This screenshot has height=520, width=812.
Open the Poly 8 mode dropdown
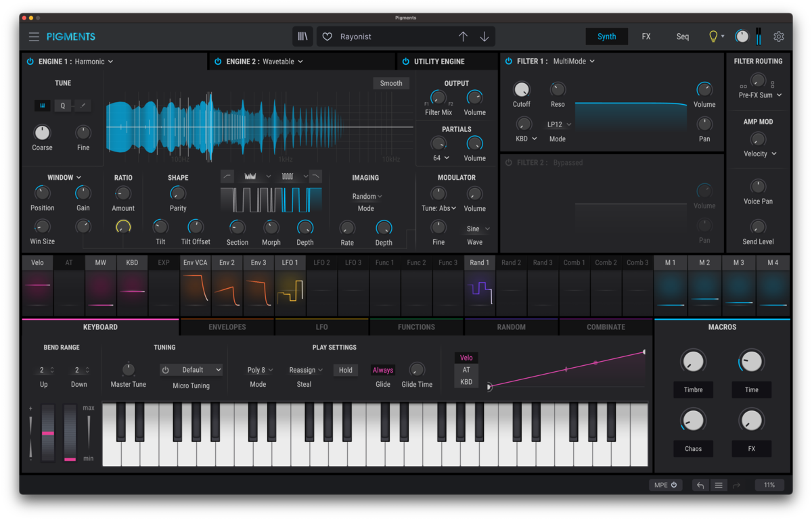pyautogui.click(x=260, y=370)
